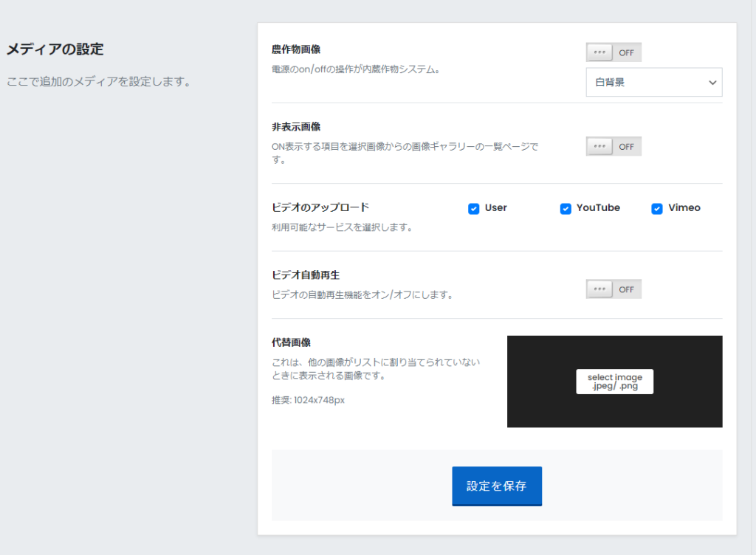This screenshot has height=555, width=756.
Task: Click the ここで追加のメディアを設定します text
Action: pyautogui.click(x=99, y=81)
